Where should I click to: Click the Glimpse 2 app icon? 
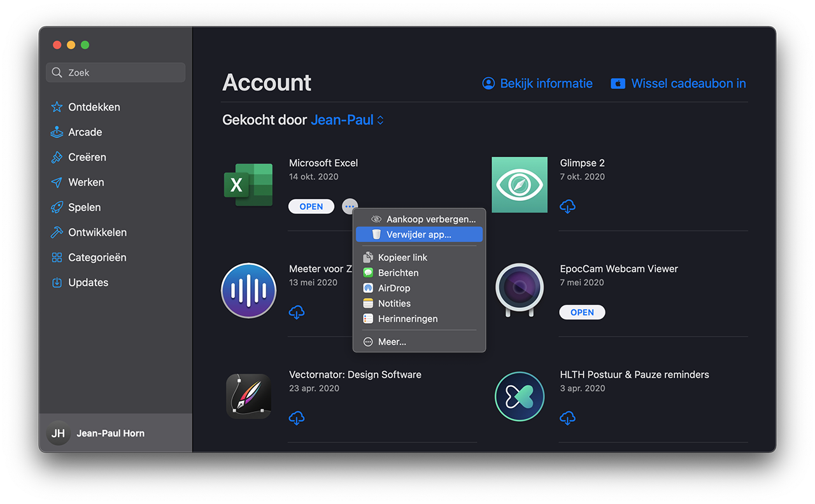(520, 185)
